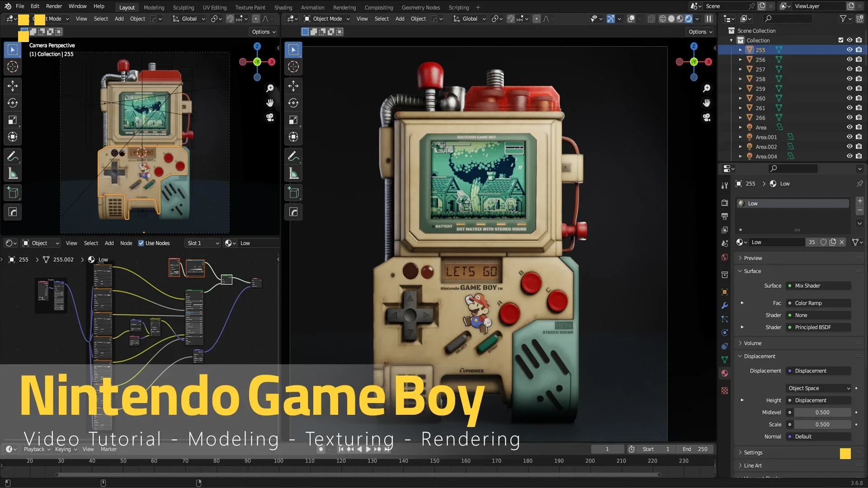Select the Annotate tool

[x=12, y=156]
